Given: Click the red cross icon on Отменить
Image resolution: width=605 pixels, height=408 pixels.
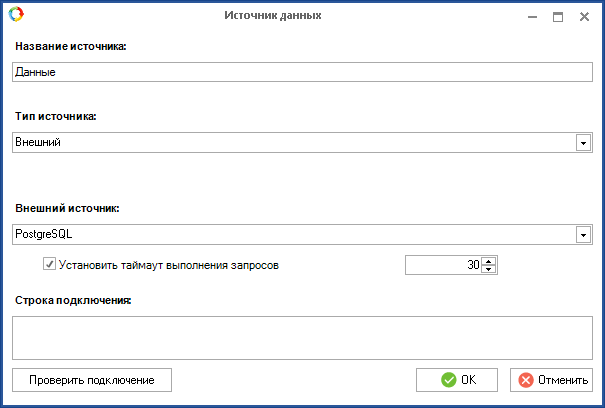Looking at the screenshot, I should click(x=526, y=380).
